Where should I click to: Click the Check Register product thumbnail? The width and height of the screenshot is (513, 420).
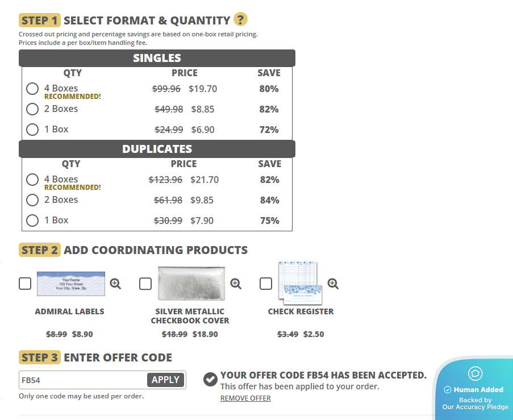coord(299,284)
